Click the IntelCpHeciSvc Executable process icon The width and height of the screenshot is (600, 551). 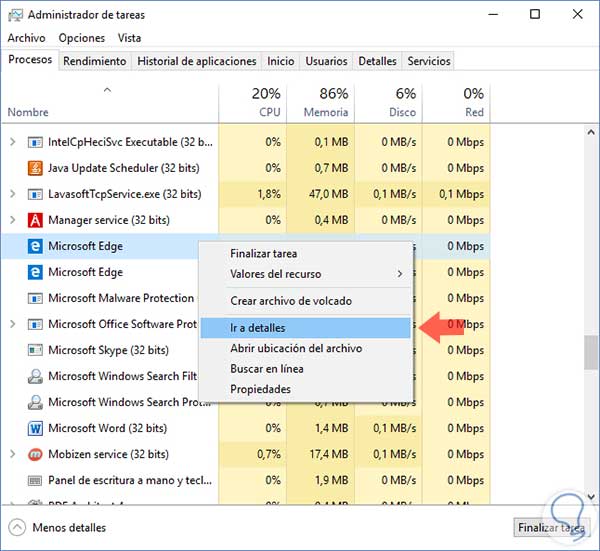tap(35, 142)
